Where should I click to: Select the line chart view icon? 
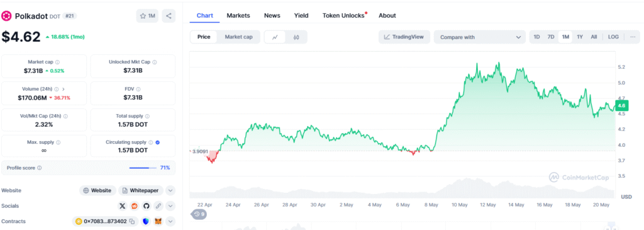click(275, 37)
